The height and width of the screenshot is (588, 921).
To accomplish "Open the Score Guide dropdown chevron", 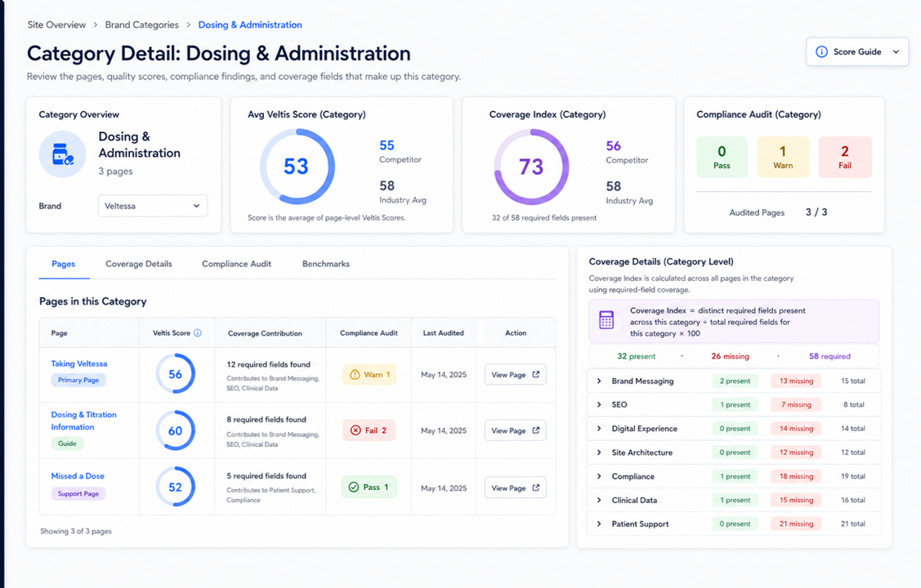I will coord(896,51).
